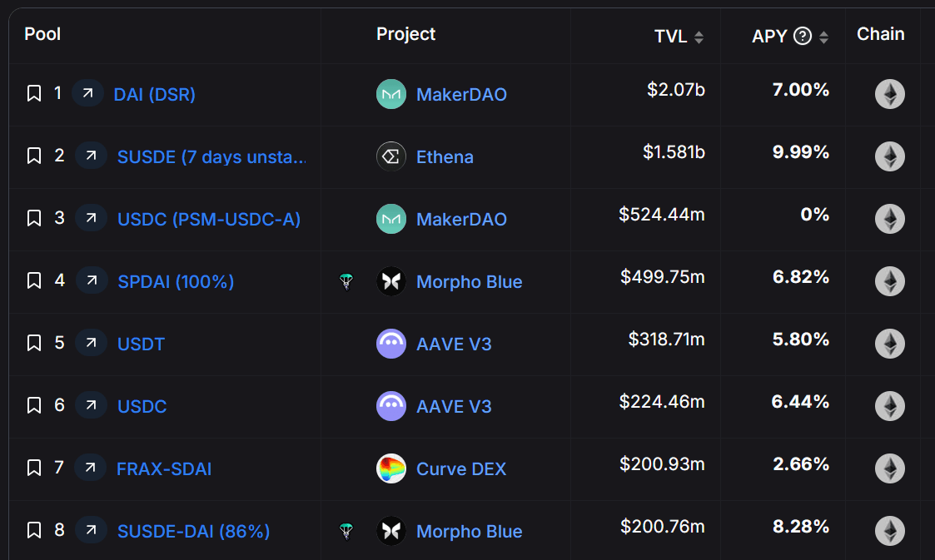Open the SUSDE (7 days unstaking) pool link
935x560 pixels.
point(211,156)
